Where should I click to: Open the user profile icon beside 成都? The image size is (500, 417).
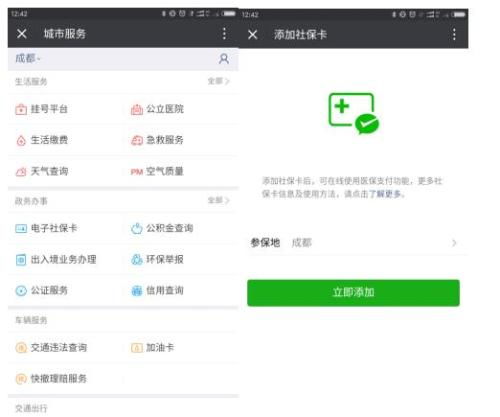[224, 59]
